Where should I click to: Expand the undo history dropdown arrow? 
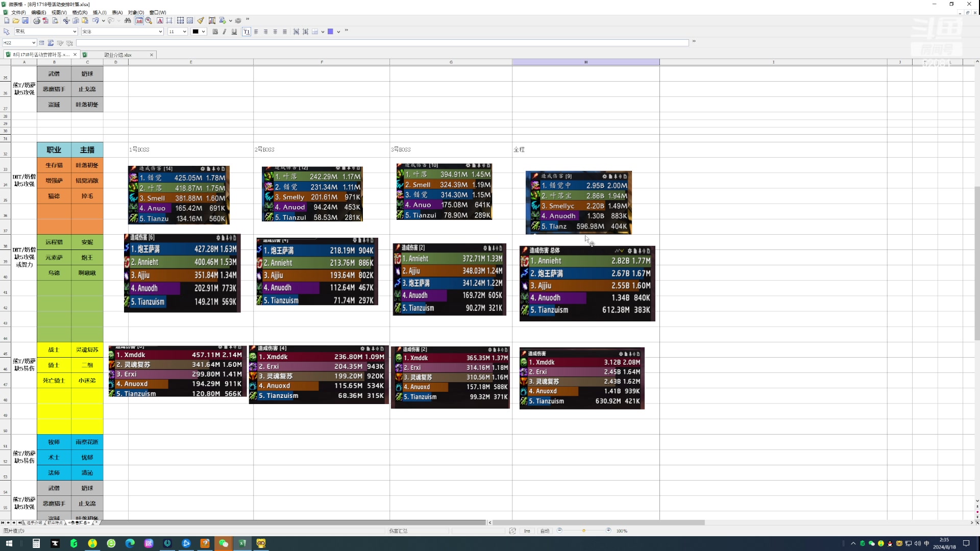tap(104, 21)
